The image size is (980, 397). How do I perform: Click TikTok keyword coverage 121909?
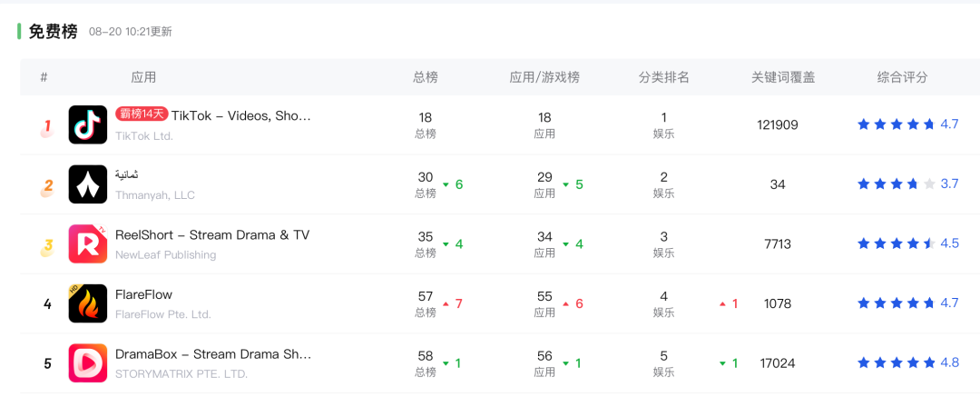pos(778,124)
